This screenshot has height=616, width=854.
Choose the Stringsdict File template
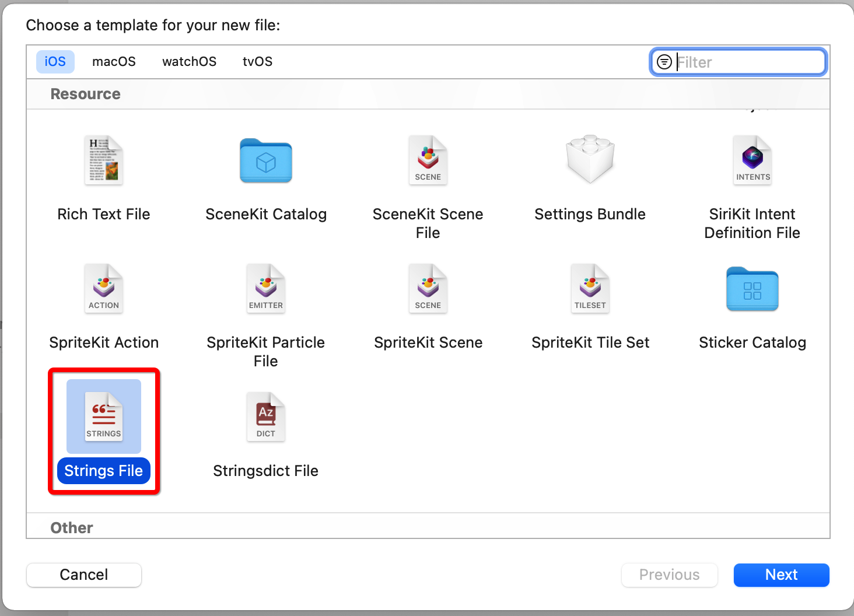coord(265,432)
